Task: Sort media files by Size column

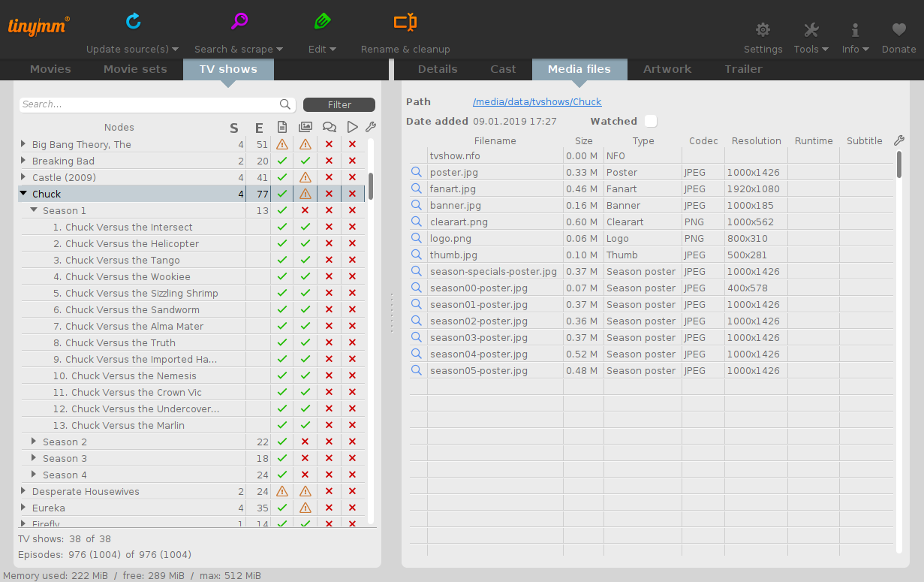Action: pos(584,141)
